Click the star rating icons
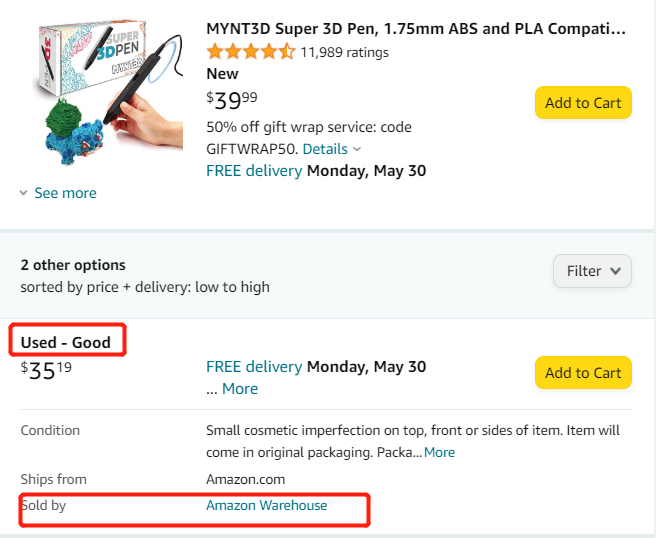The image size is (656, 538). (250, 52)
